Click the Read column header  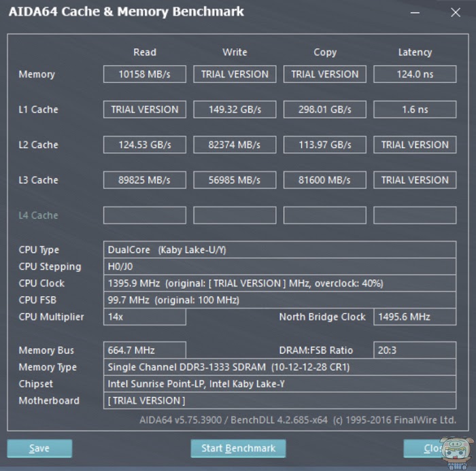pyautogui.click(x=145, y=52)
